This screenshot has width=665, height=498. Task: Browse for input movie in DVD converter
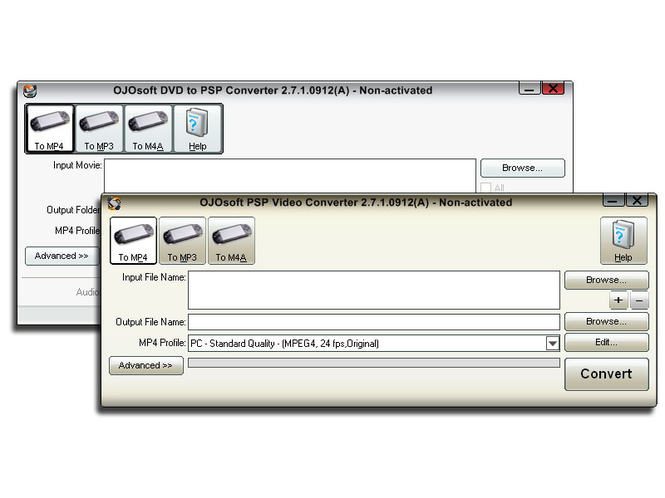(x=522, y=168)
